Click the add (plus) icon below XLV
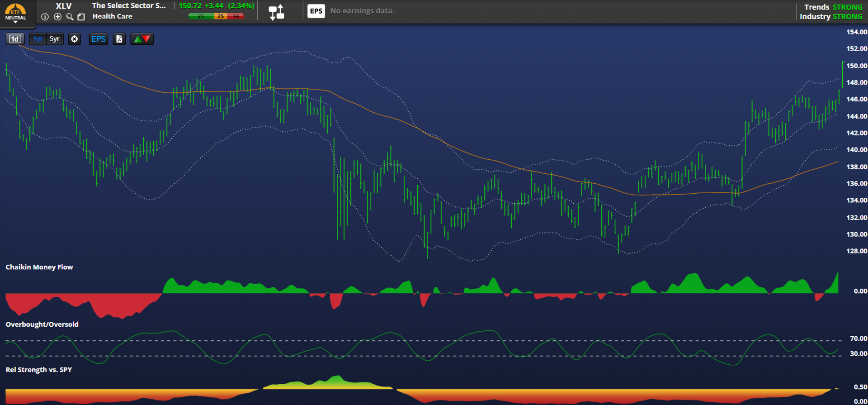 coord(57,17)
